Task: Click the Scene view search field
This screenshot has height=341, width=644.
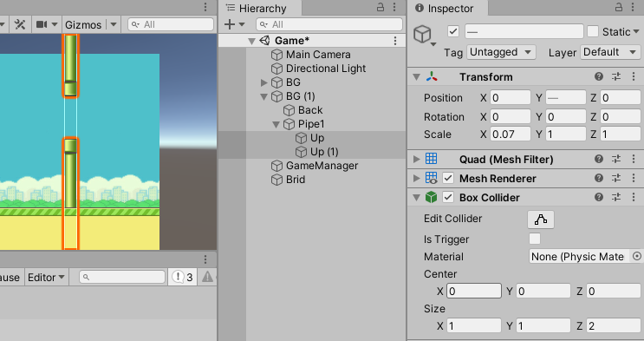Action: click(x=171, y=24)
